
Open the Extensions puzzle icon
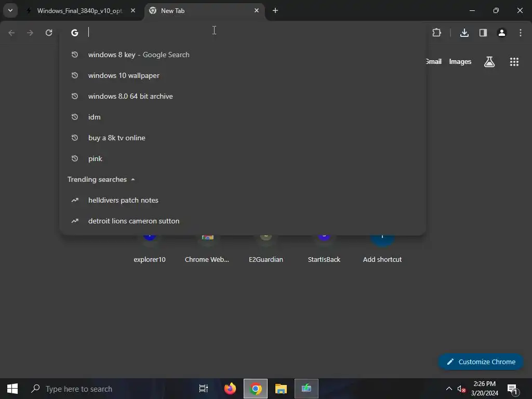436,33
